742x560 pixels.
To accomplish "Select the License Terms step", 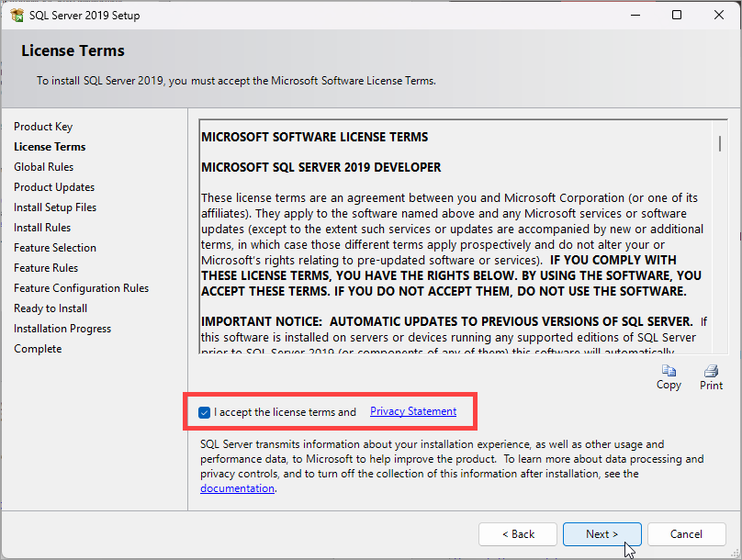I will pos(50,147).
